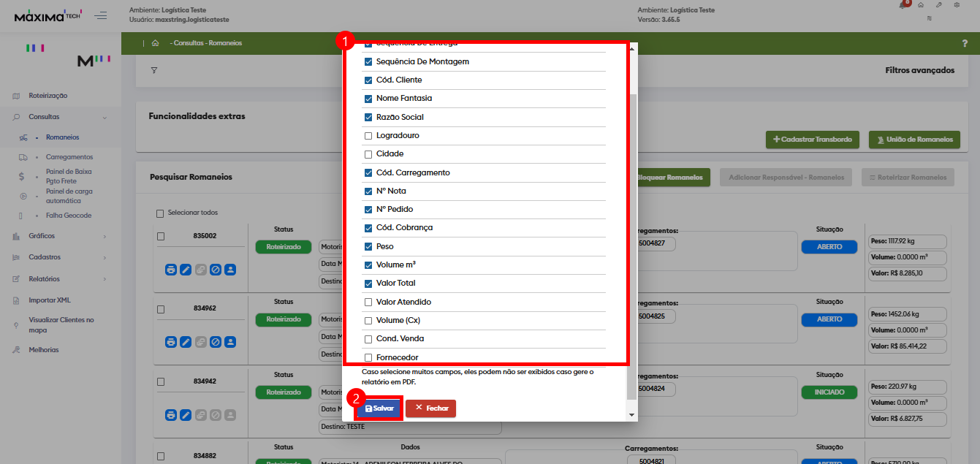Uncheck the Peso field checkbox
The height and width of the screenshot is (464, 980).
pyautogui.click(x=368, y=246)
